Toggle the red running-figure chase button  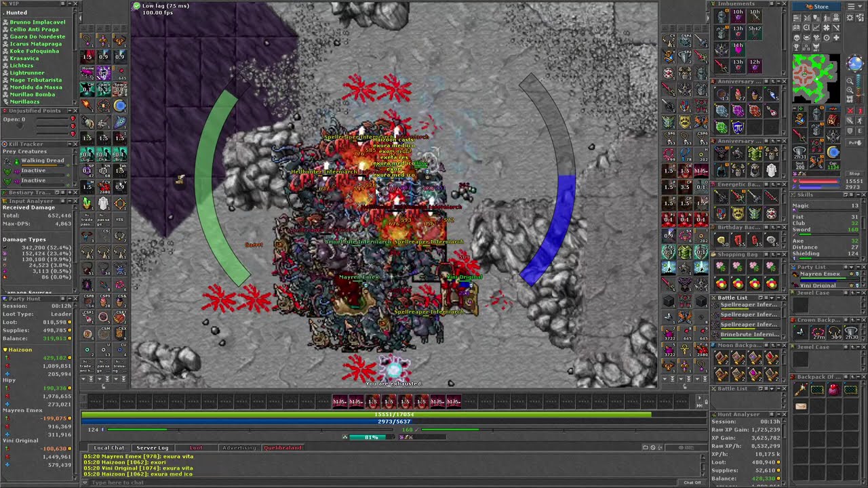click(x=860, y=110)
